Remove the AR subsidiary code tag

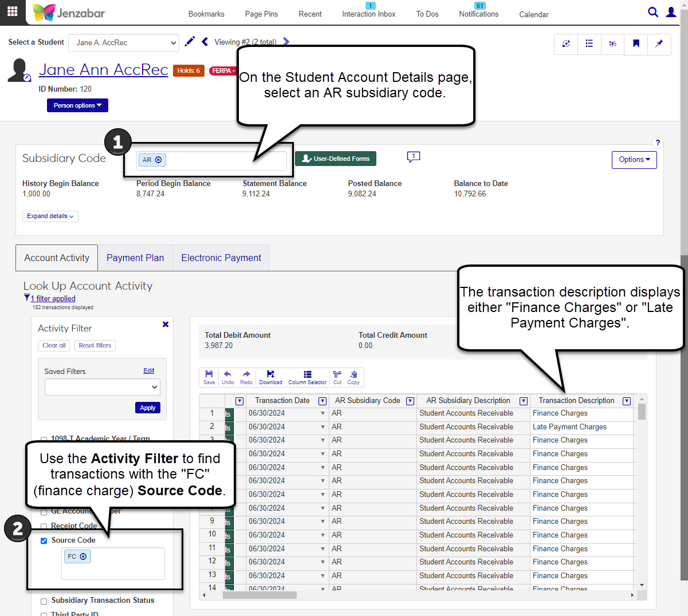159,160
